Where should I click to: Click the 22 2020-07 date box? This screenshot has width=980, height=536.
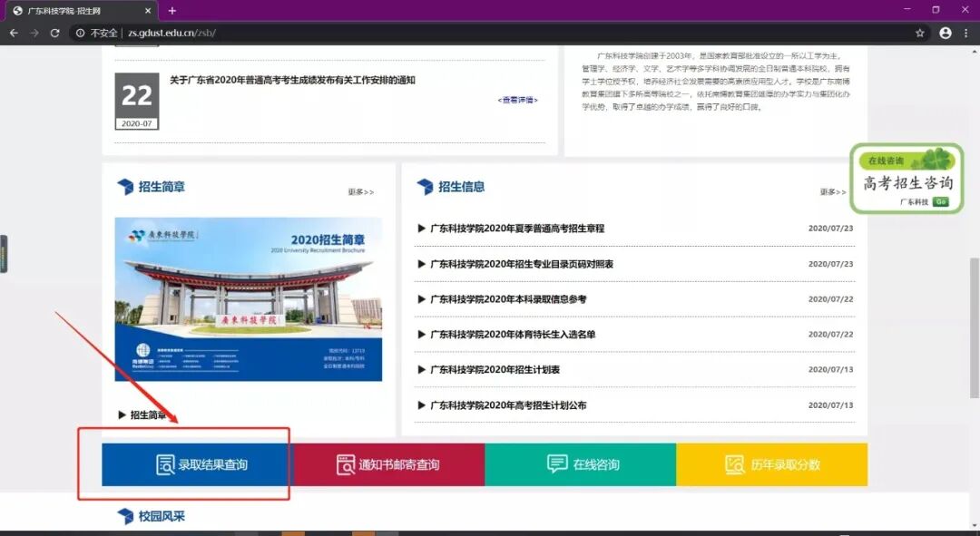tap(137, 102)
